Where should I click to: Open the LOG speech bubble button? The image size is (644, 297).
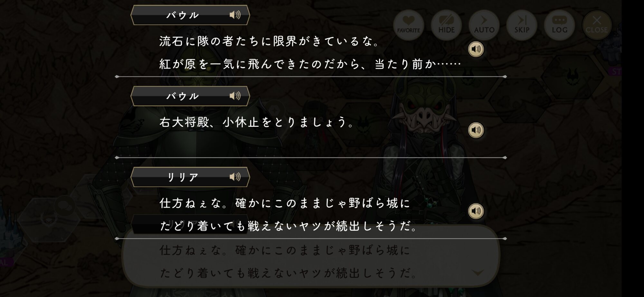[x=559, y=25]
